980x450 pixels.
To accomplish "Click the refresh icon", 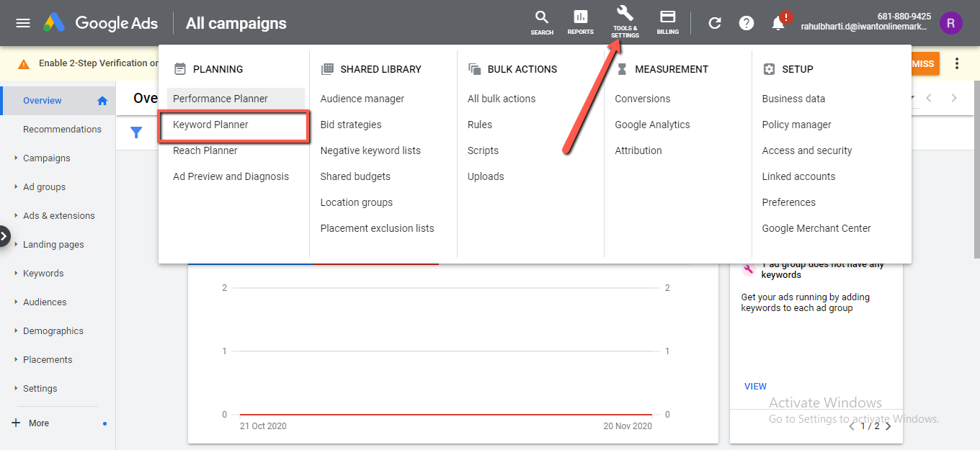I will [x=715, y=23].
